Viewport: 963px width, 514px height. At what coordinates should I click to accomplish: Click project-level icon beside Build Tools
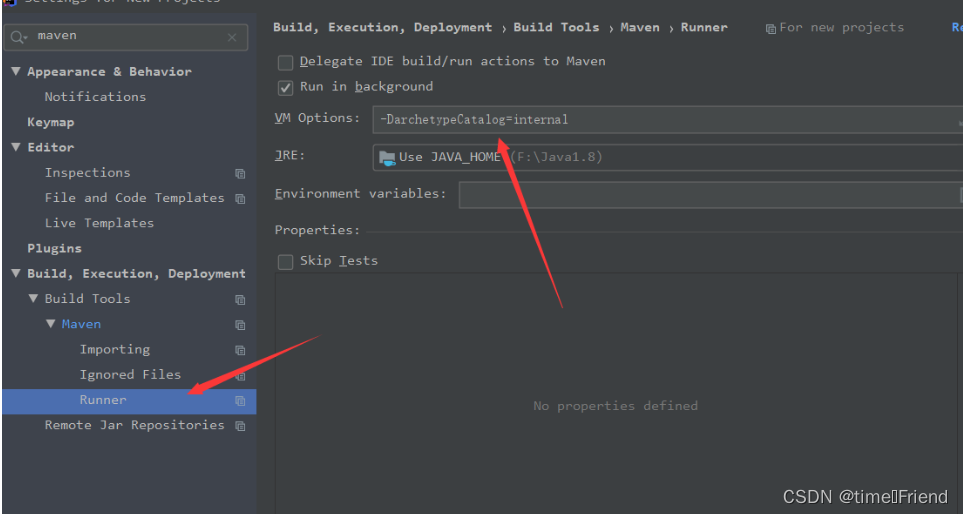coord(240,300)
